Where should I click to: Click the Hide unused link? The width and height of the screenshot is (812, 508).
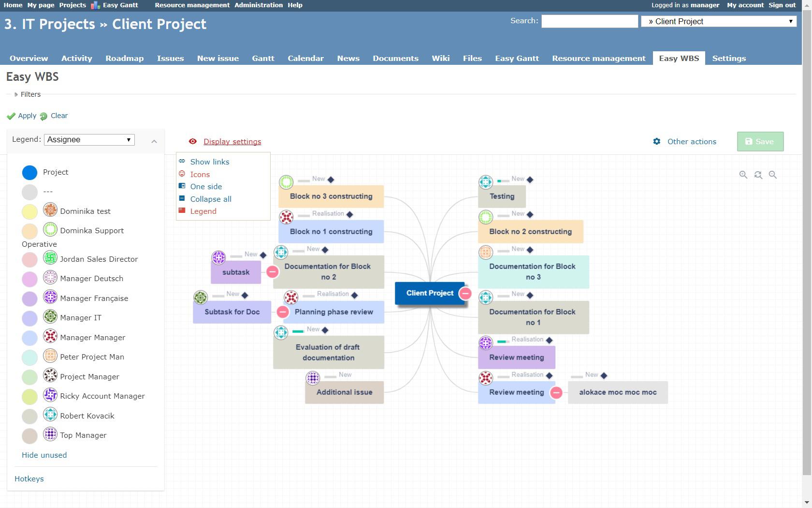pos(44,455)
